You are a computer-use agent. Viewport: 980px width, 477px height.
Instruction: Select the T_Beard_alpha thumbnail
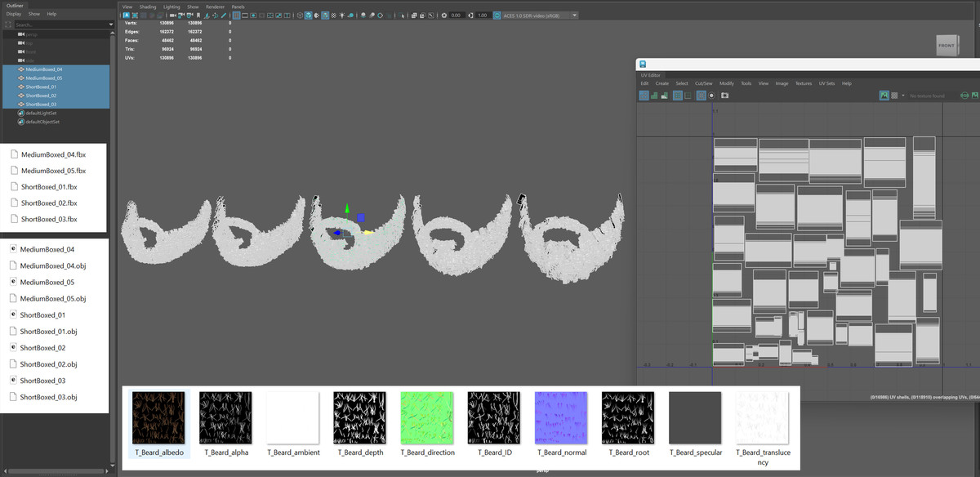[x=226, y=417]
